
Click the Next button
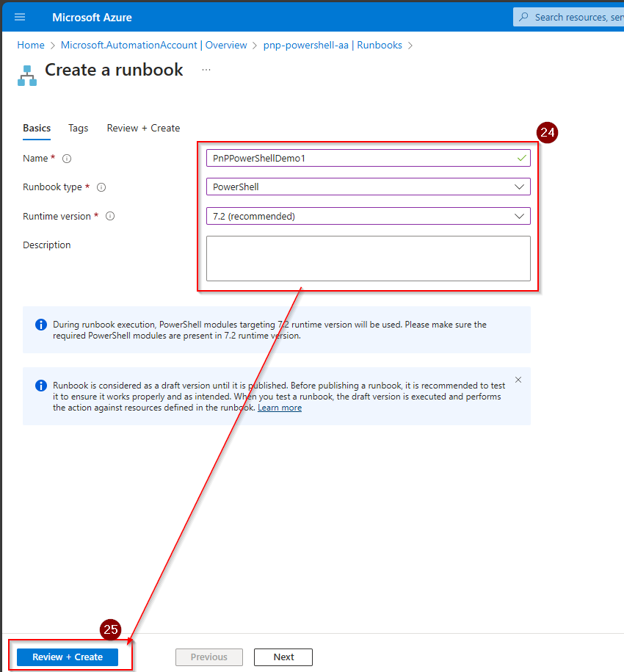pos(283,657)
